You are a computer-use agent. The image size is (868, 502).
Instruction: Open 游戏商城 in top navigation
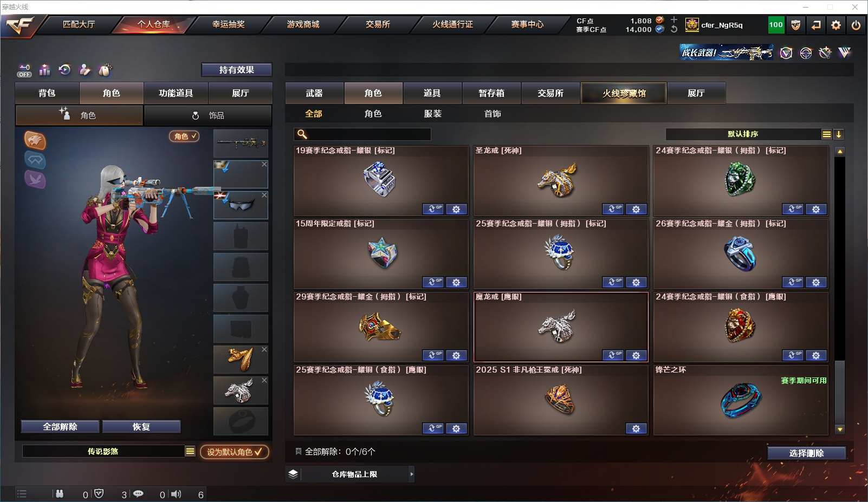303,24
